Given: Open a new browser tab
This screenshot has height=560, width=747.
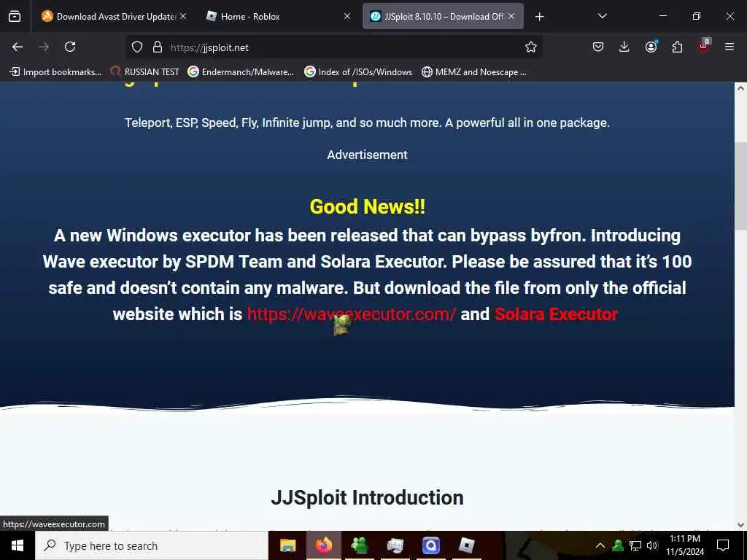Looking at the screenshot, I should pos(539,17).
